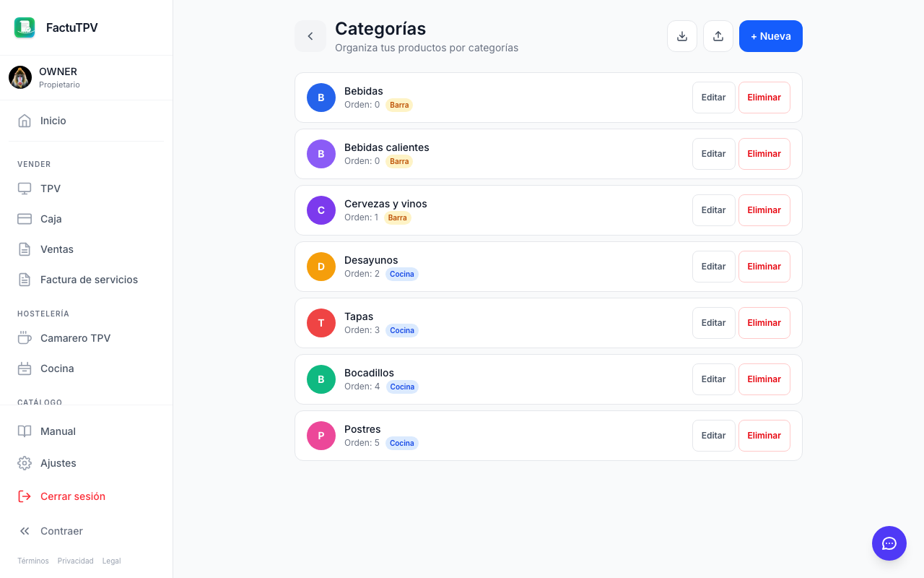Image resolution: width=924 pixels, height=578 pixels.
Task: Click the Cocina tag on Tapas
Action: pos(402,330)
